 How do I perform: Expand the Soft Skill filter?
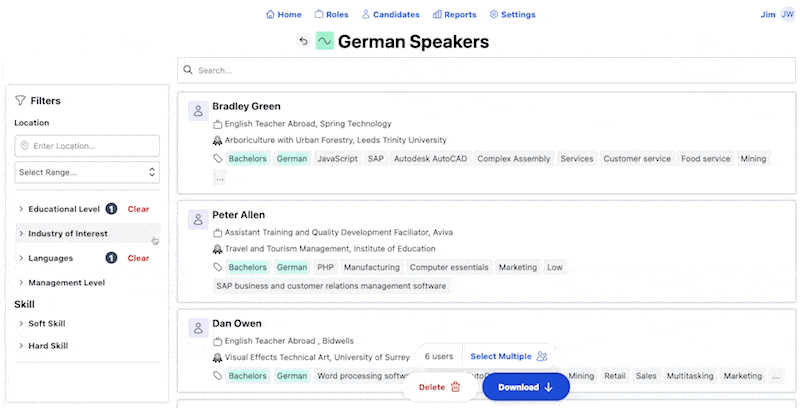click(47, 322)
